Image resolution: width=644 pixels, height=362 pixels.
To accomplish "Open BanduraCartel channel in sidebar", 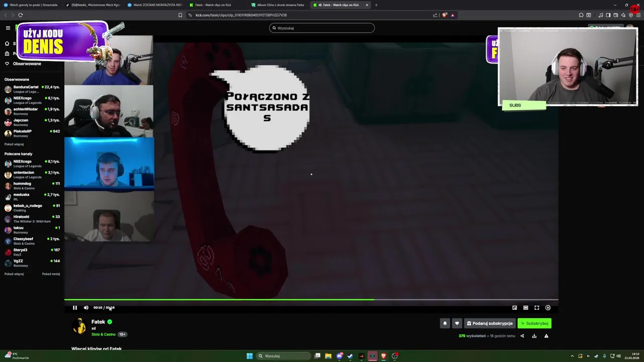I will click(x=32, y=89).
